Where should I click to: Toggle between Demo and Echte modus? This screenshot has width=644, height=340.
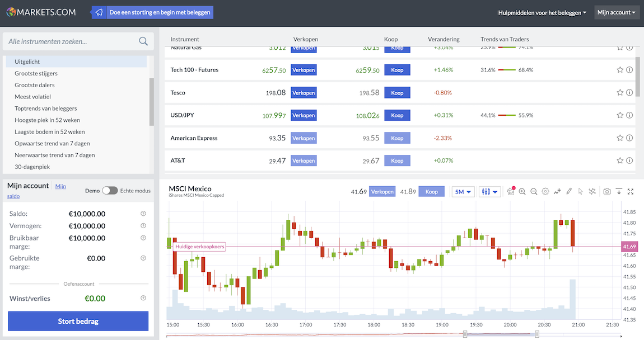coord(110,190)
